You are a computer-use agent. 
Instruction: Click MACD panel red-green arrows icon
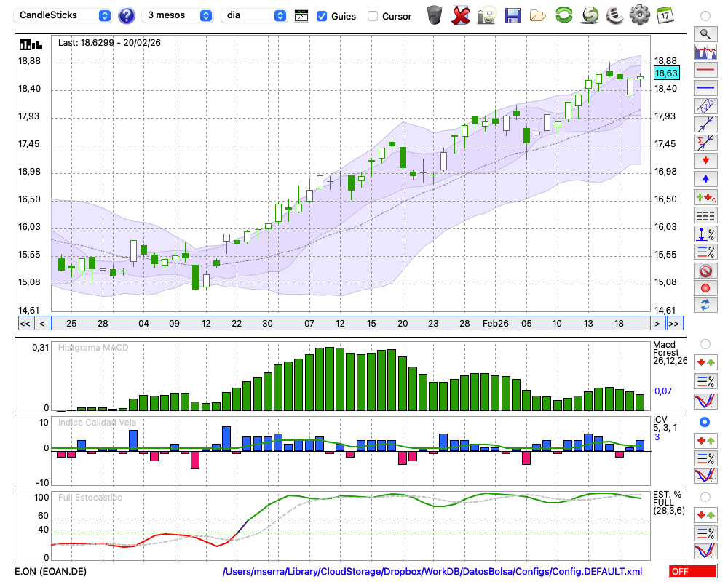[705, 362]
